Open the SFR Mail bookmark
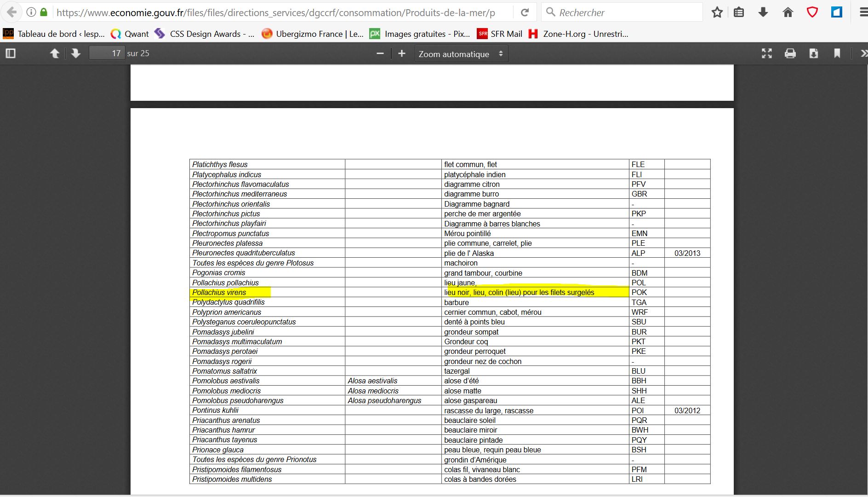 click(x=500, y=34)
